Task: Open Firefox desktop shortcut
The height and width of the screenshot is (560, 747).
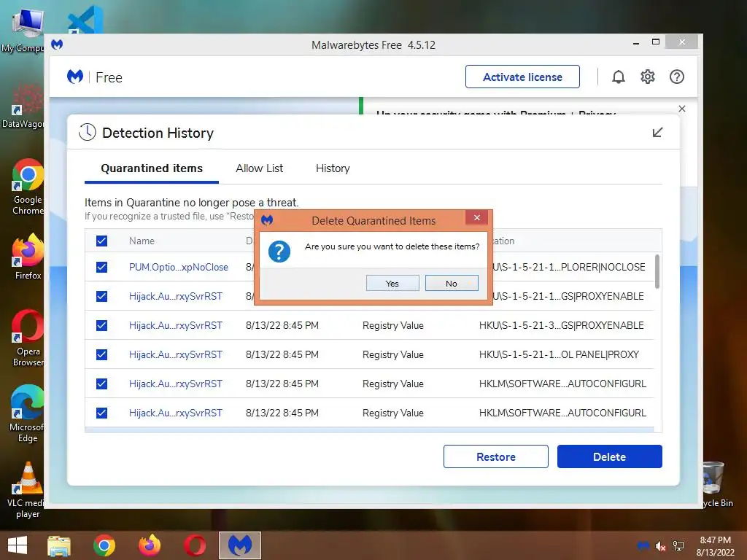Action: [28, 256]
